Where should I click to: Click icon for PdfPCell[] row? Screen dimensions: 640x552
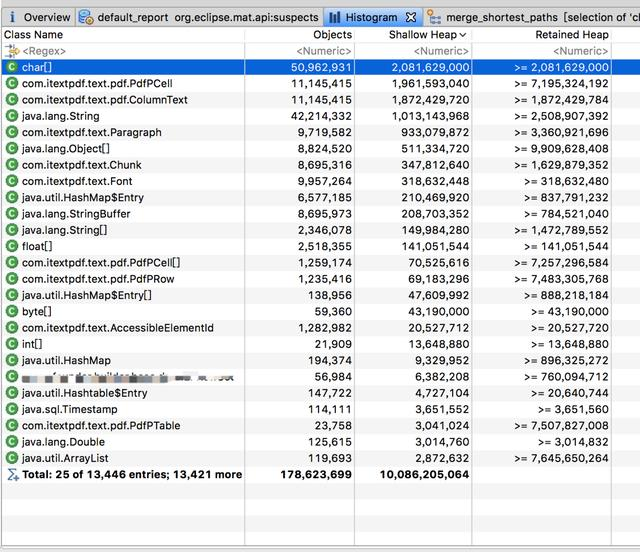coord(12,263)
